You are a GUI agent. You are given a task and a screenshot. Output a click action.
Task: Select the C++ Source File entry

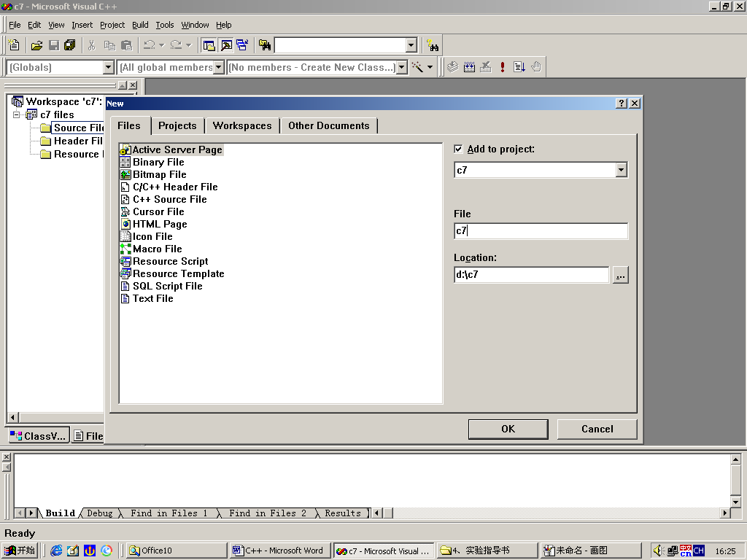(x=169, y=199)
